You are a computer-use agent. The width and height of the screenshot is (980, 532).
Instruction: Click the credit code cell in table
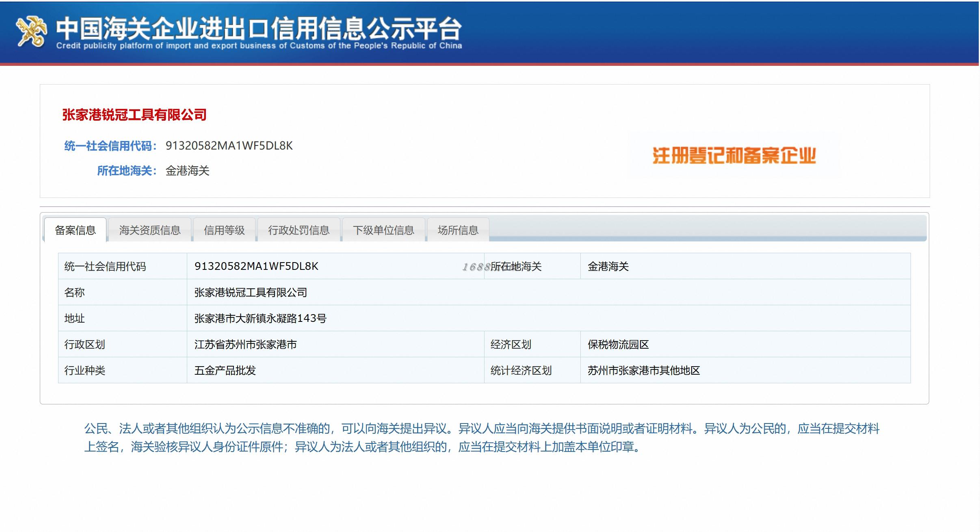pyautogui.click(x=256, y=266)
